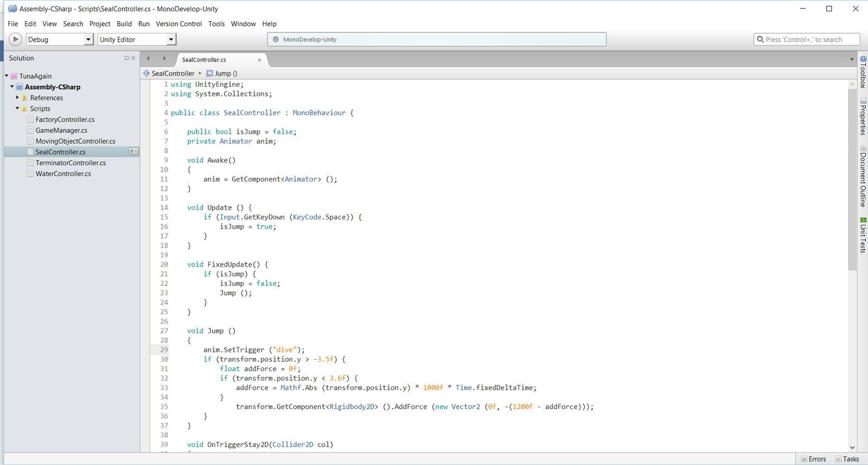
Task: Collapse the Assembly-CSharp project node
Action: [12, 87]
